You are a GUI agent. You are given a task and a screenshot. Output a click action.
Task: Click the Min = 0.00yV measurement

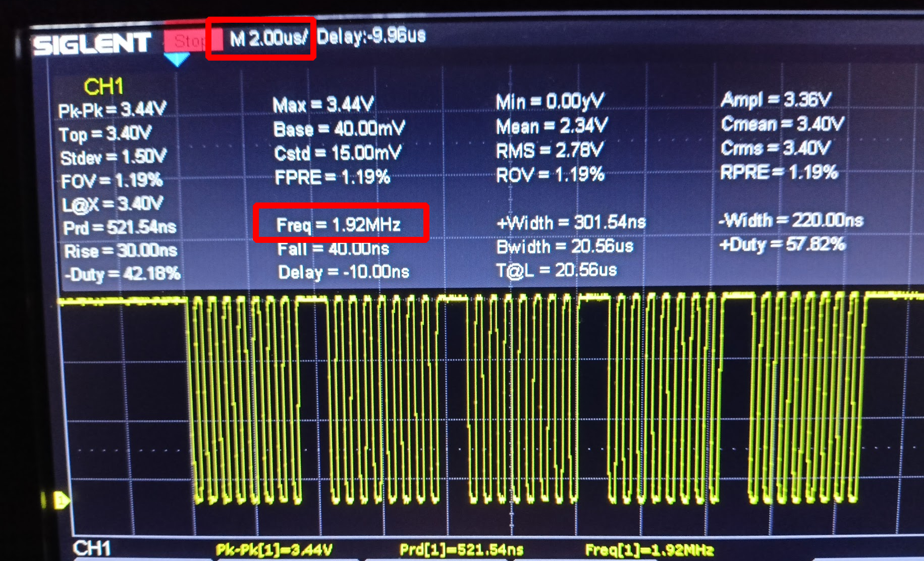click(550, 102)
